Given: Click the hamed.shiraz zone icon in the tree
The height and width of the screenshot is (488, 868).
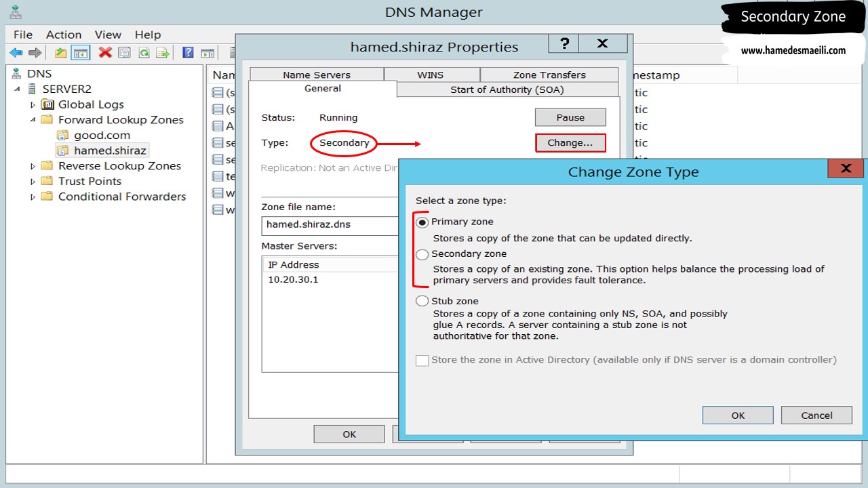Looking at the screenshot, I should coord(62,150).
